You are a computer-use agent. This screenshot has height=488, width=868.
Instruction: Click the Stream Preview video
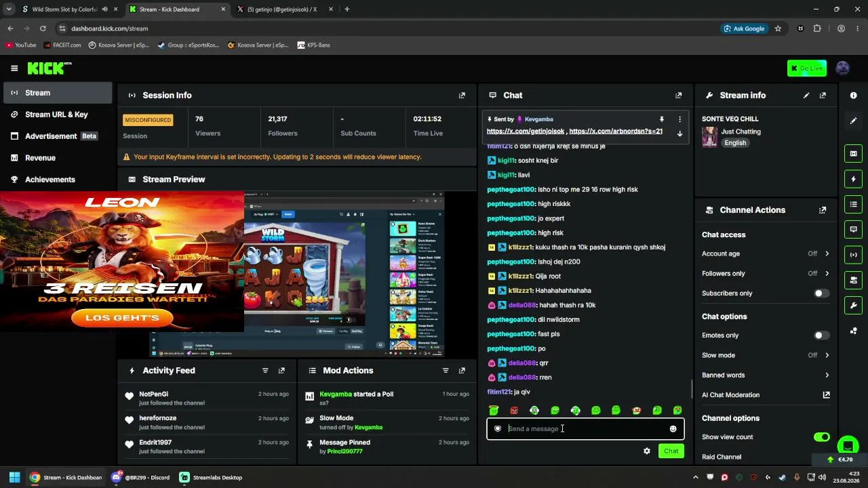tap(296, 274)
